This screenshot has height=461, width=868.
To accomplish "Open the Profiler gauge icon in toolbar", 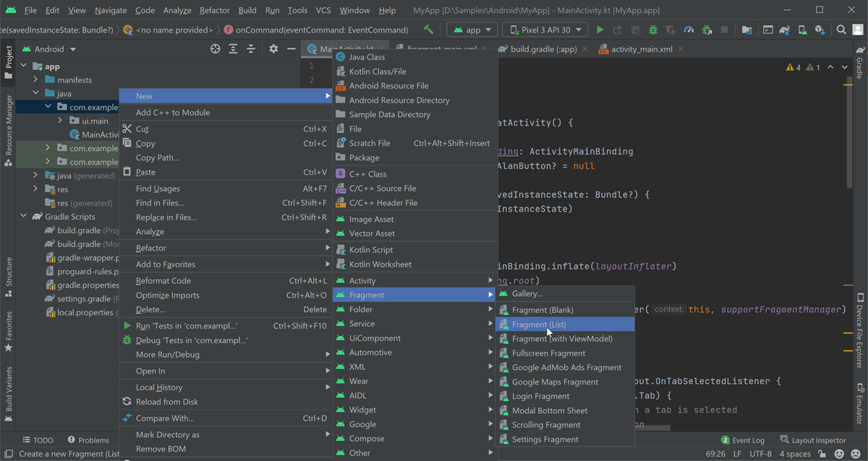I will tap(689, 30).
